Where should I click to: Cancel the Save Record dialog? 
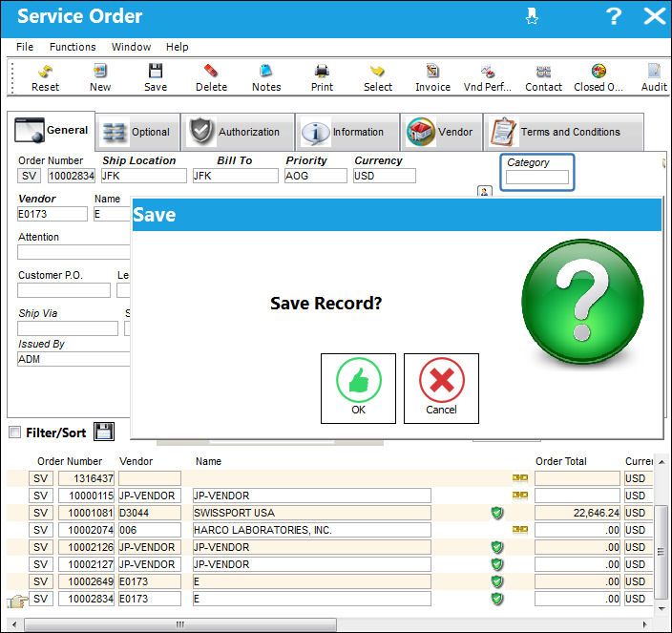[441, 389]
